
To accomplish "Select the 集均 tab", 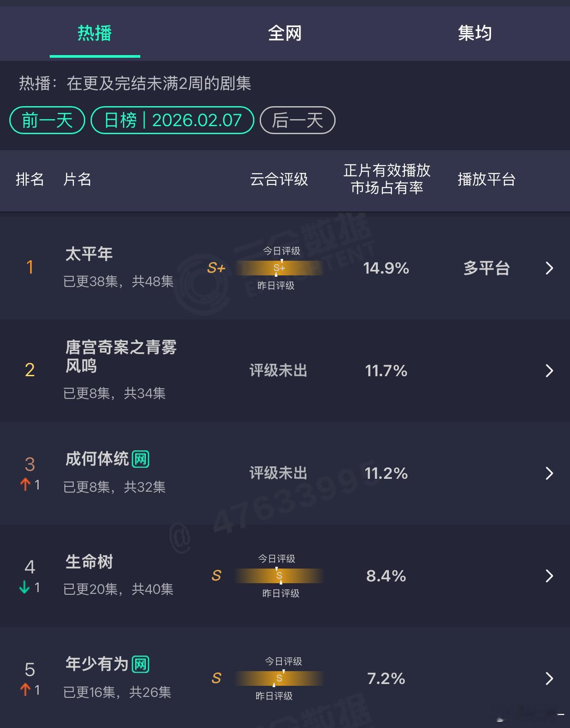I will pos(475,33).
